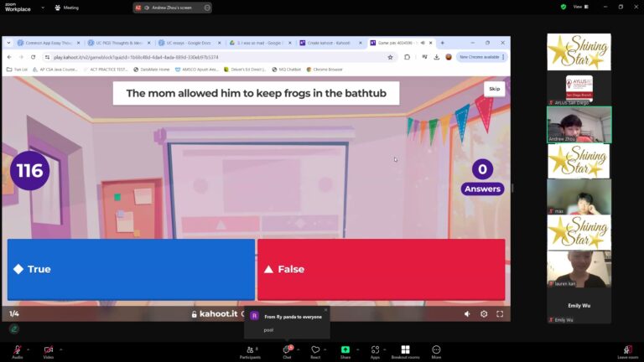
Task: Turn on camera with the Video button
Action: pos(49,352)
